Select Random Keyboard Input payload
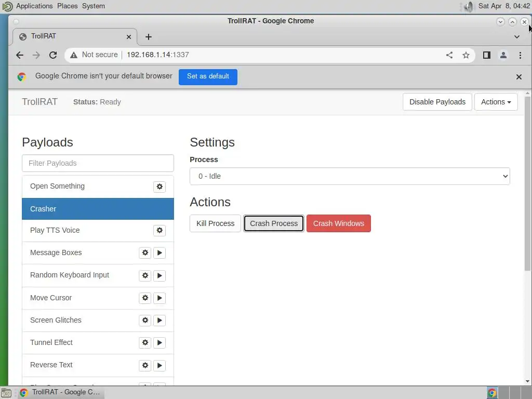Screen dimensions: 532x399 tap(98, 275)
